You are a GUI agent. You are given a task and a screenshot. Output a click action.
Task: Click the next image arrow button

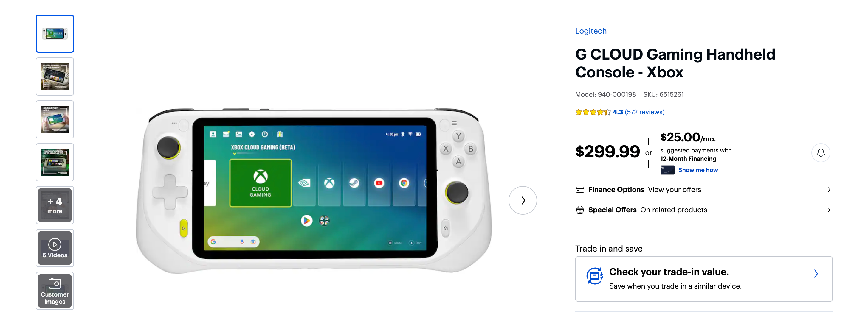pyautogui.click(x=522, y=200)
